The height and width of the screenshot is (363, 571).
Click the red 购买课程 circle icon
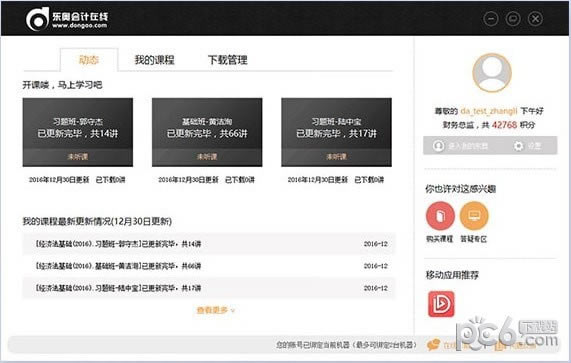coord(440,216)
